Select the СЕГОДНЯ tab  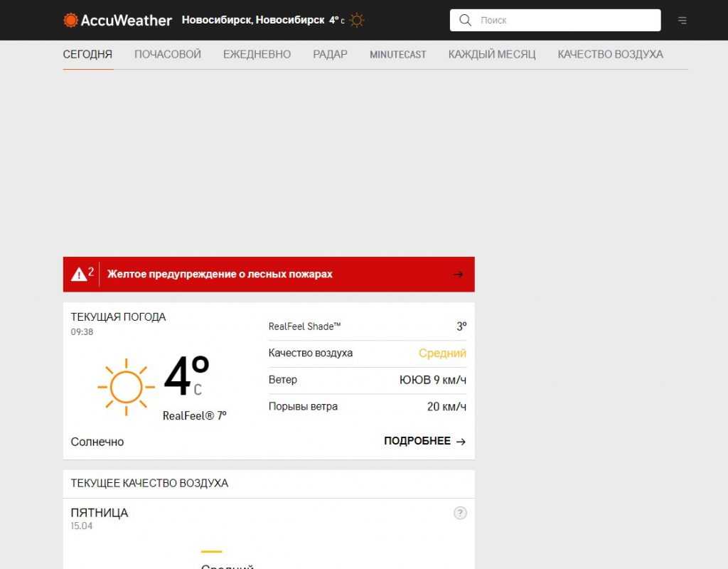pyautogui.click(x=87, y=55)
